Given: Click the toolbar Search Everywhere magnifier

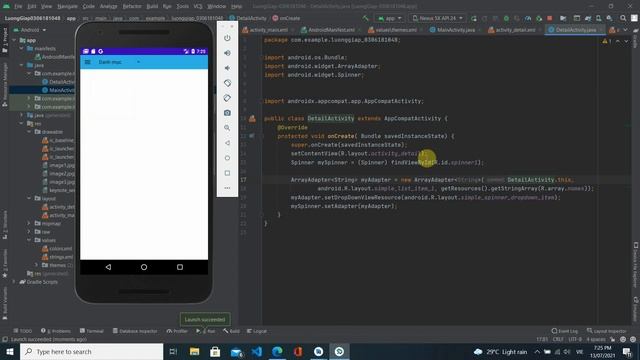Looking at the screenshot, I should [x=623, y=18].
